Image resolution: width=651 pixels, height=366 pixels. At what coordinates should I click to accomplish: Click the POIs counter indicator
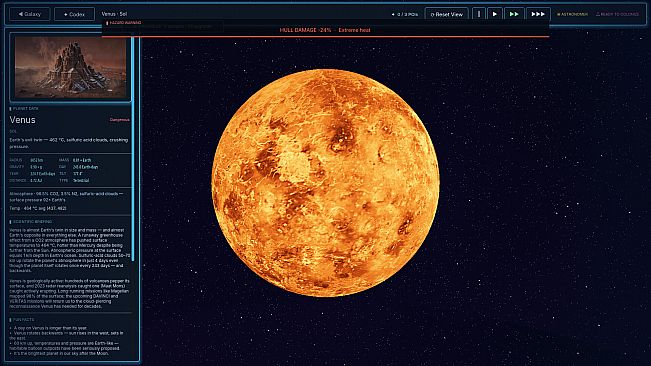[405, 14]
